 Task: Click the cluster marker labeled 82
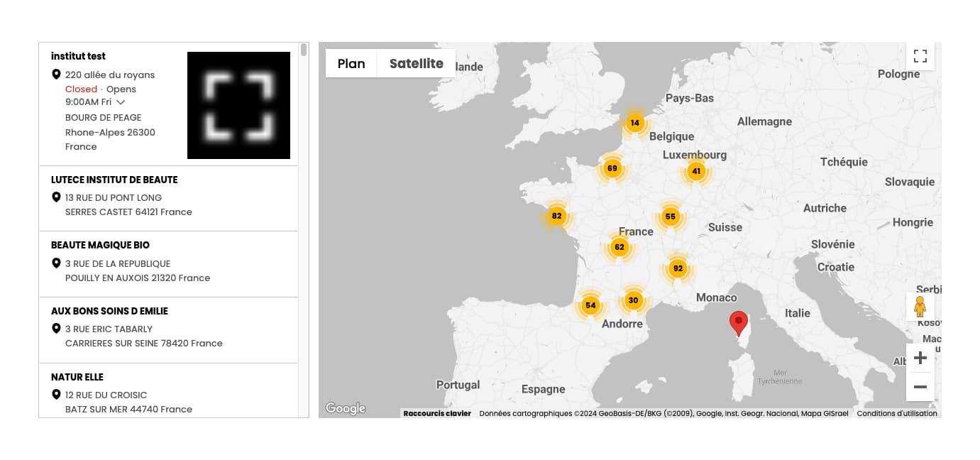pyautogui.click(x=556, y=216)
